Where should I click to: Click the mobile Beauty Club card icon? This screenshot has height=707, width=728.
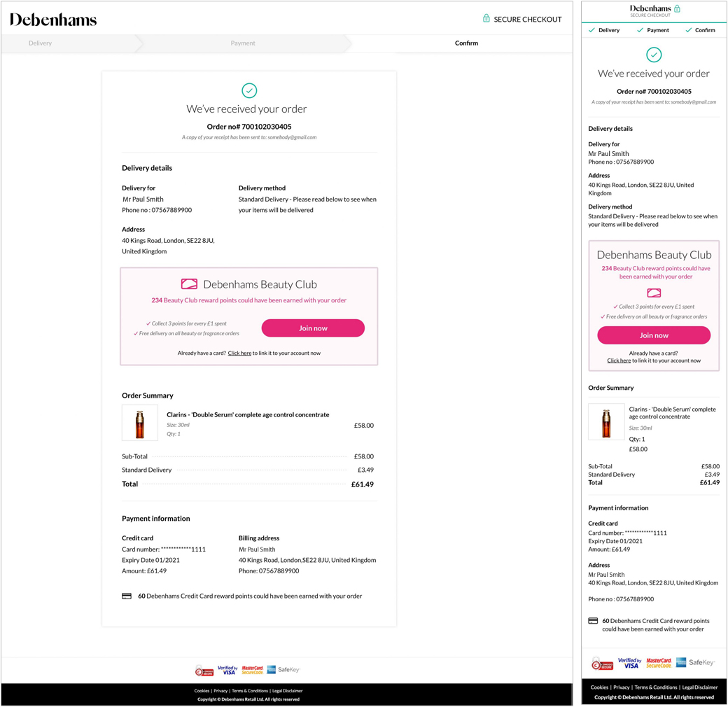point(654,293)
